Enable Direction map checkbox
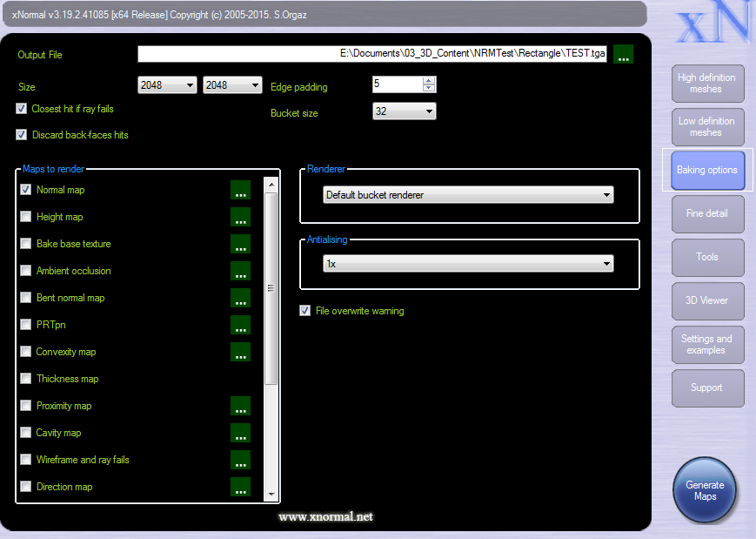Screen dimensions: 756x539 [x=26, y=487]
